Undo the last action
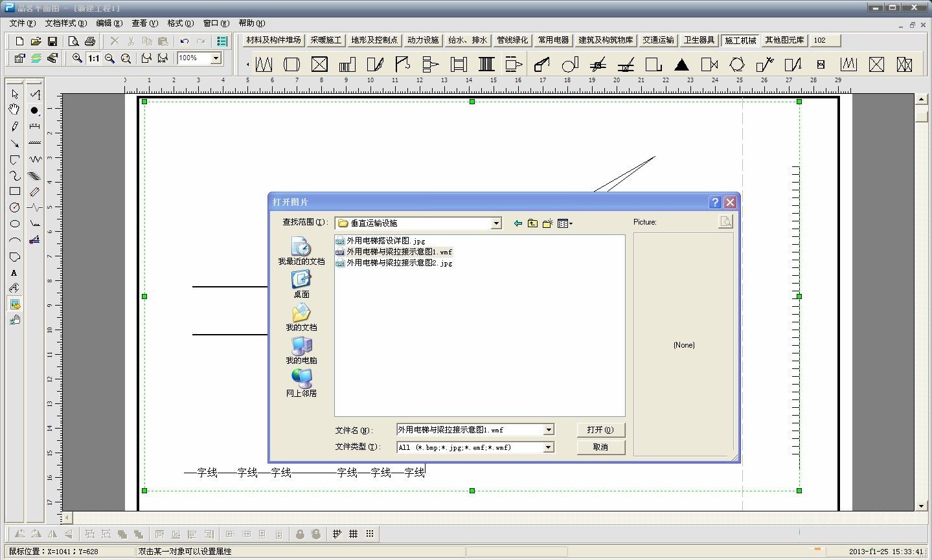This screenshot has height=560, width=932. [x=185, y=41]
